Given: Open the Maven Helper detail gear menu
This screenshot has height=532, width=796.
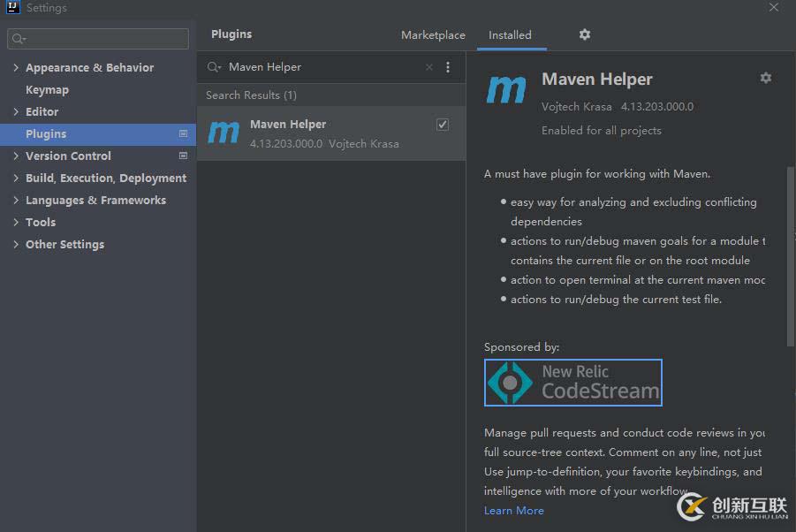Looking at the screenshot, I should point(766,78).
